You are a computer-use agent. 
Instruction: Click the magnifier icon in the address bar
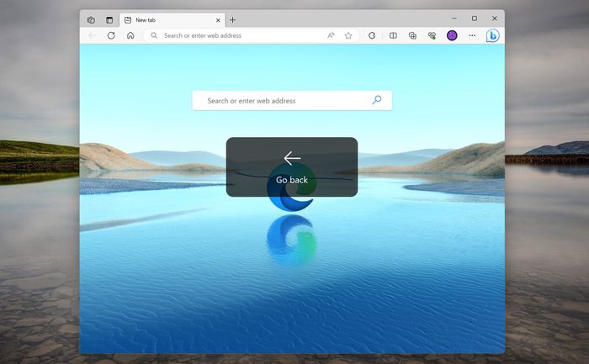click(154, 35)
